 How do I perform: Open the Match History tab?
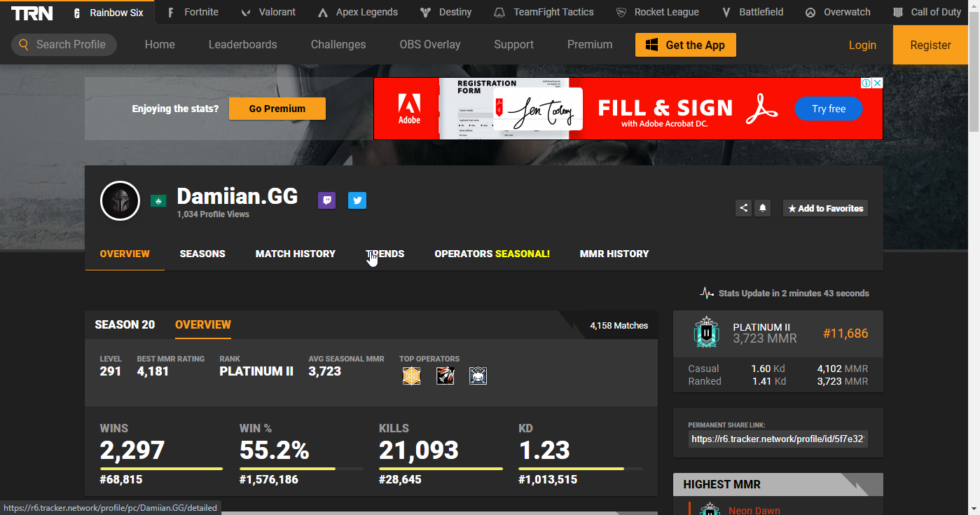(x=295, y=254)
